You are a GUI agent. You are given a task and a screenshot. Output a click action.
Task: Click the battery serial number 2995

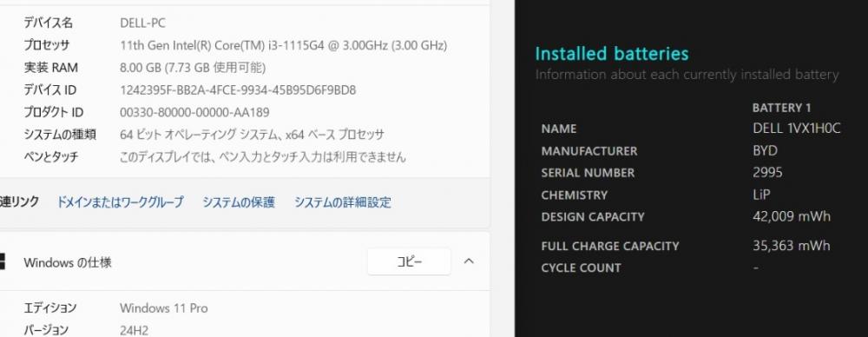767,172
